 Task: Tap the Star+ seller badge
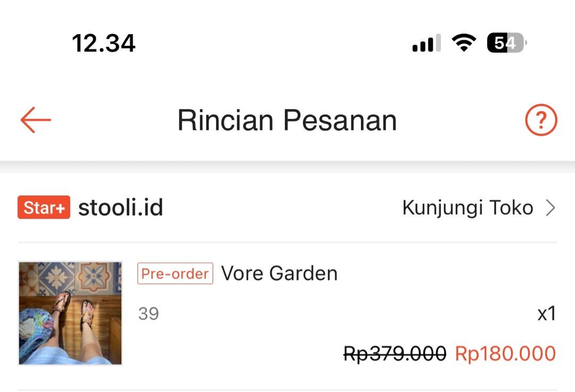tap(44, 207)
